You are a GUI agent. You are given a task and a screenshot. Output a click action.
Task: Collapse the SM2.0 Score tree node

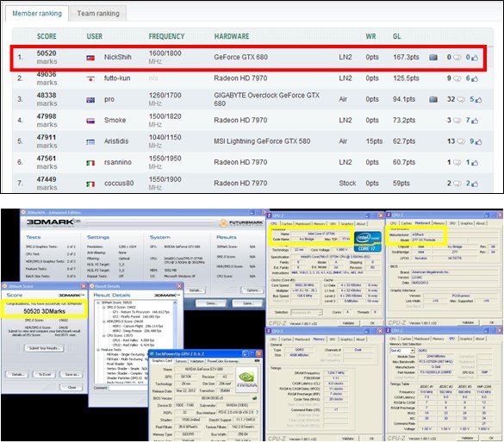coord(104,308)
